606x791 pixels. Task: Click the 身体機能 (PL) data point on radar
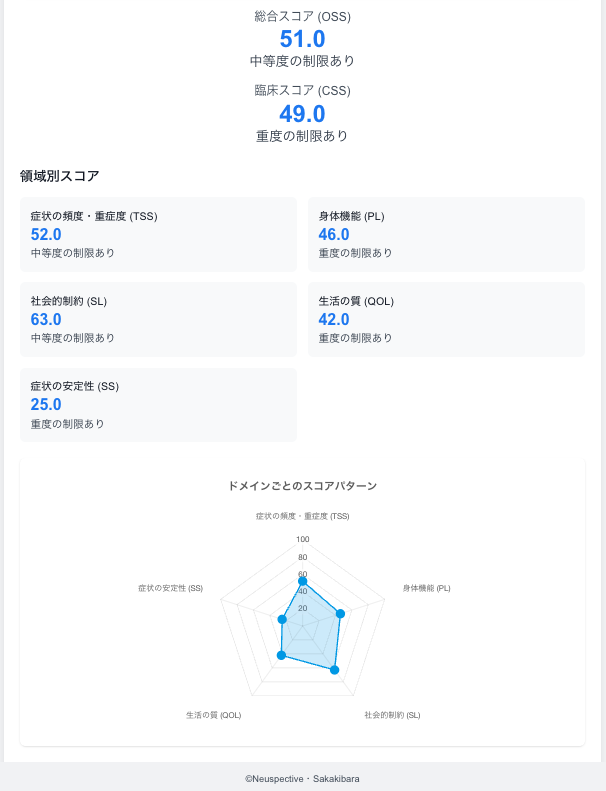coord(341,613)
